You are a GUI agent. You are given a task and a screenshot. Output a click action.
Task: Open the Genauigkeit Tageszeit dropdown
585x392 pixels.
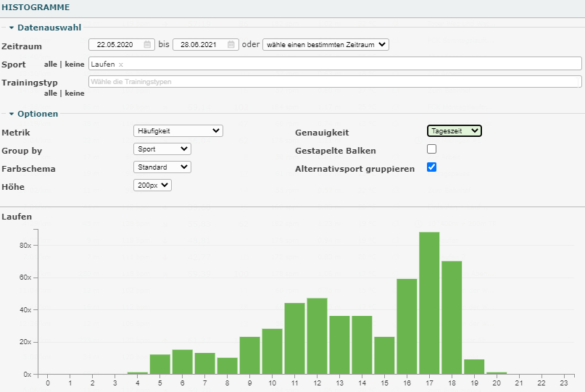click(454, 131)
